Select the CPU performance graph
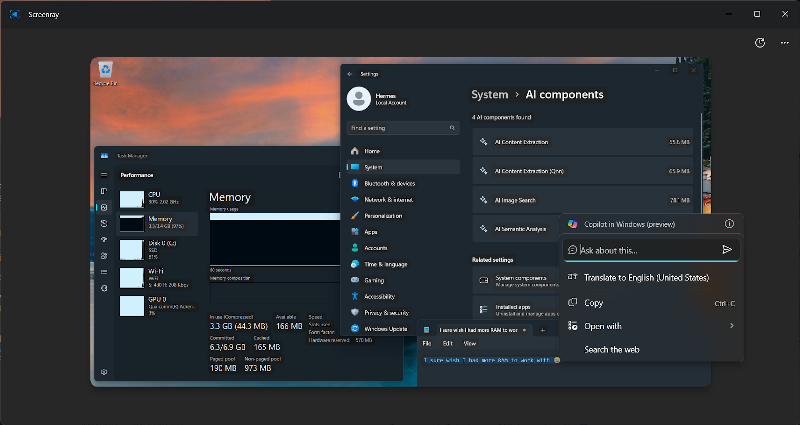This screenshot has width=800, height=425. 132,198
